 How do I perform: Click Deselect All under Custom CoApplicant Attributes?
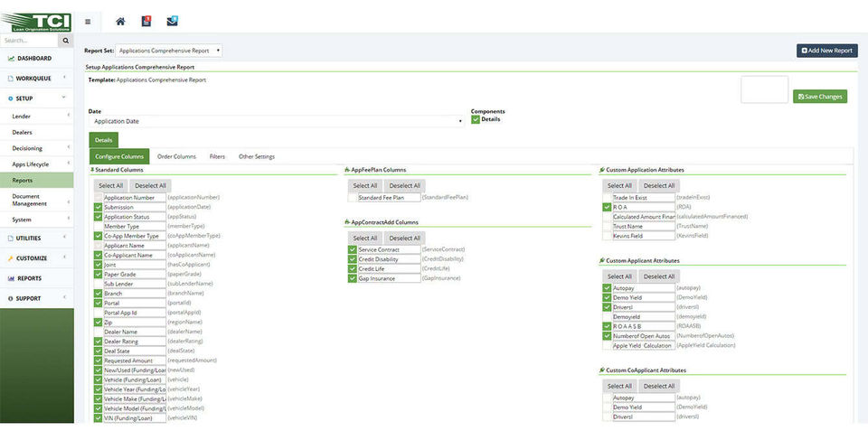pyautogui.click(x=659, y=387)
